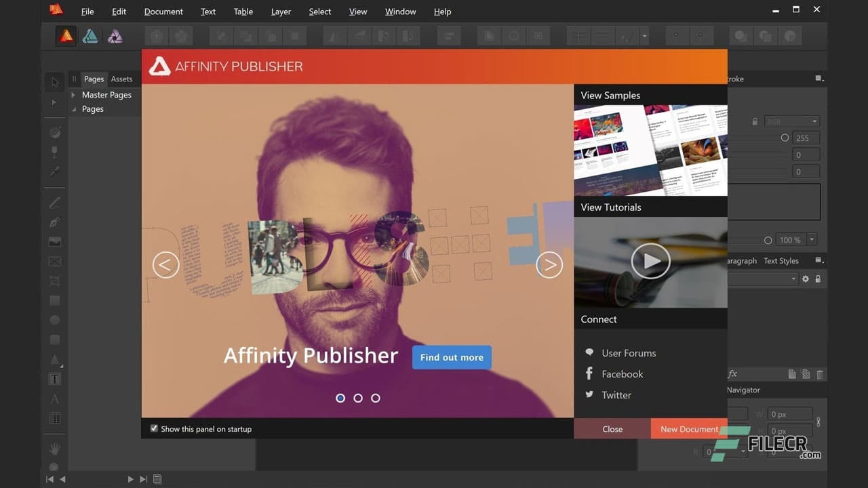Click the 255 color slider handle
Image resolution: width=868 pixels, height=488 pixels.
[x=785, y=138]
